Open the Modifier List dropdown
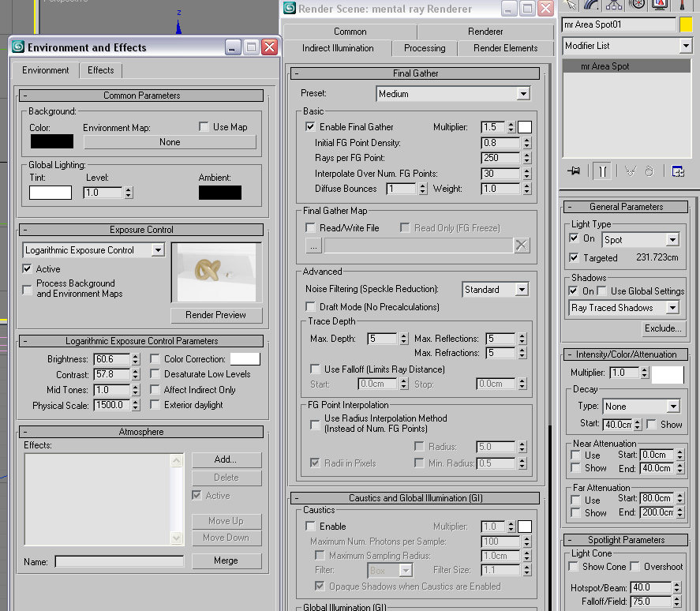The height and width of the screenshot is (611, 700). (x=627, y=46)
